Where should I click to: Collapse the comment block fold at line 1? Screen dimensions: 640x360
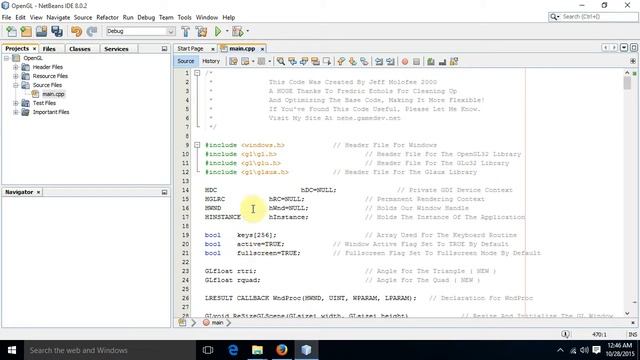[x=197, y=73]
